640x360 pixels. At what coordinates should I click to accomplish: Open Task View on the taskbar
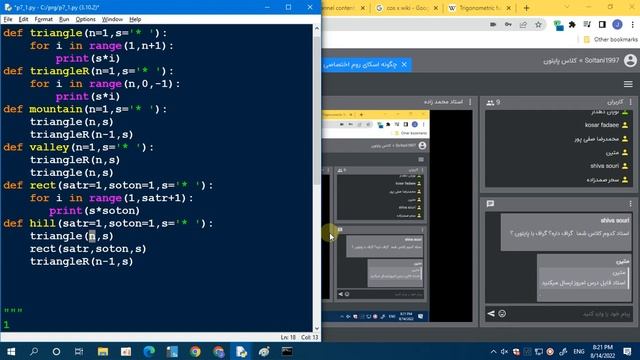pyautogui.click(x=79, y=351)
